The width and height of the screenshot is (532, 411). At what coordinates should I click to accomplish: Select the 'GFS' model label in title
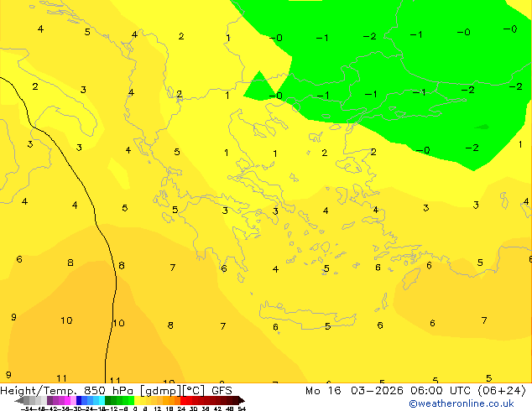pyautogui.click(x=222, y=391)
